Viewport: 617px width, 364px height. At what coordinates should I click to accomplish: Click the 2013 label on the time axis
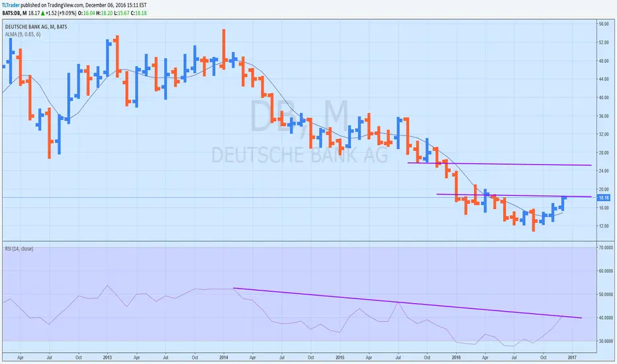click(x=107, y=357)
